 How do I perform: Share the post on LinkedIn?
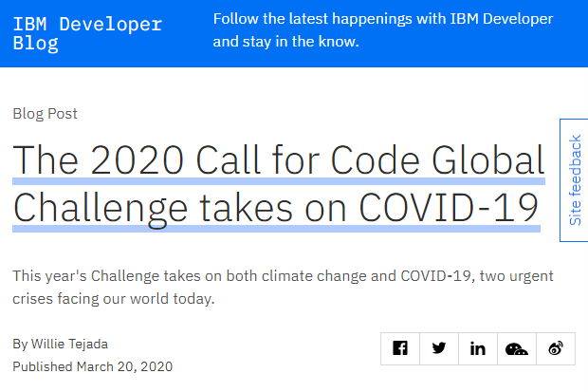[x=478, y=348]
